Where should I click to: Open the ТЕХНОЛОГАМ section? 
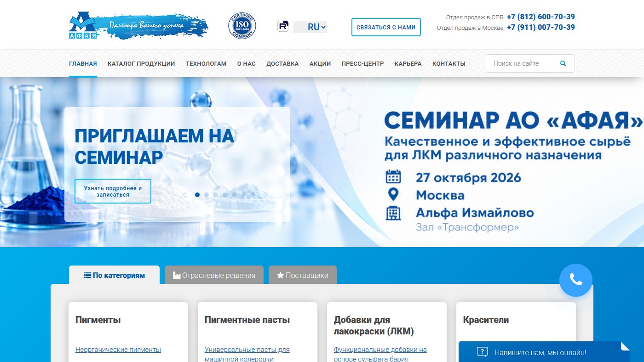point(206,64)
